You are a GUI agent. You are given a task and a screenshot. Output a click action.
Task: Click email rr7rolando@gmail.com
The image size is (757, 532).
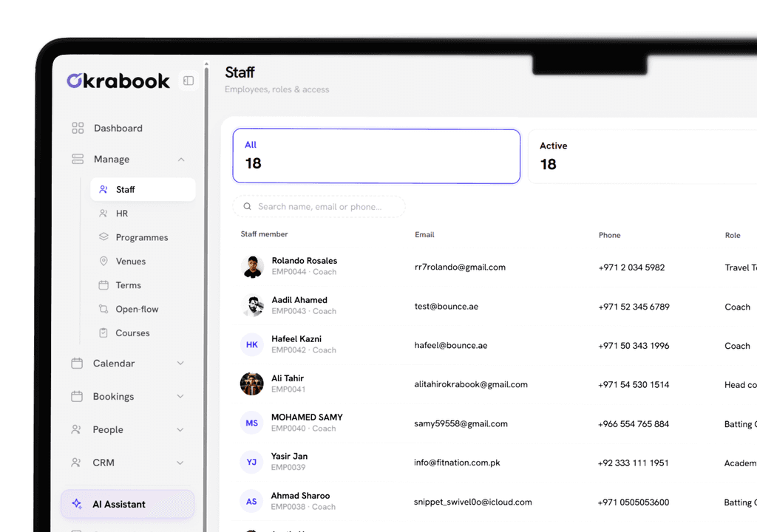460,267
